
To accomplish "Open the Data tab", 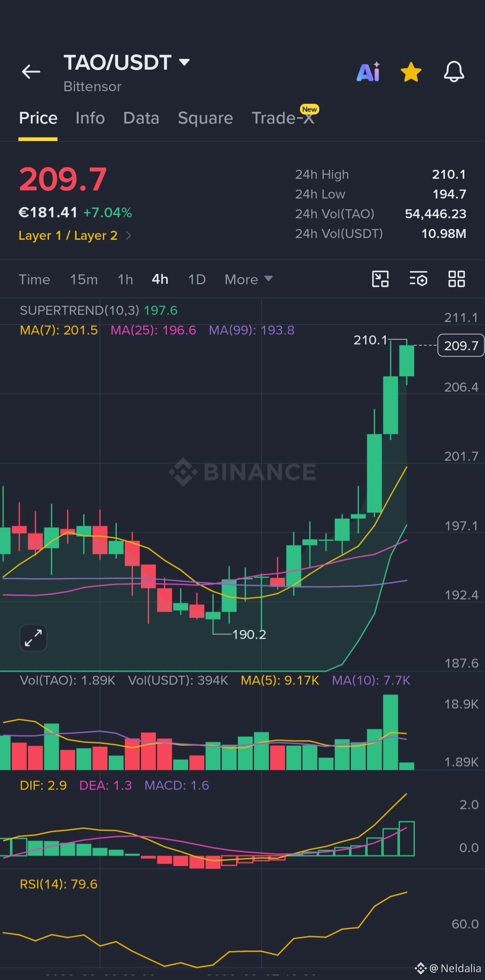I will pos(141,118).
